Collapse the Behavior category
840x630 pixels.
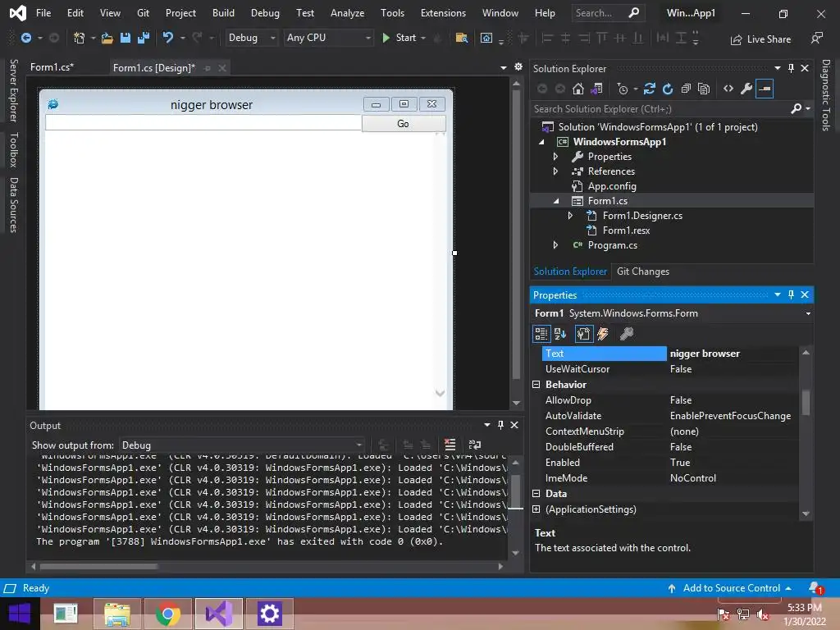(x=536, y=385)
